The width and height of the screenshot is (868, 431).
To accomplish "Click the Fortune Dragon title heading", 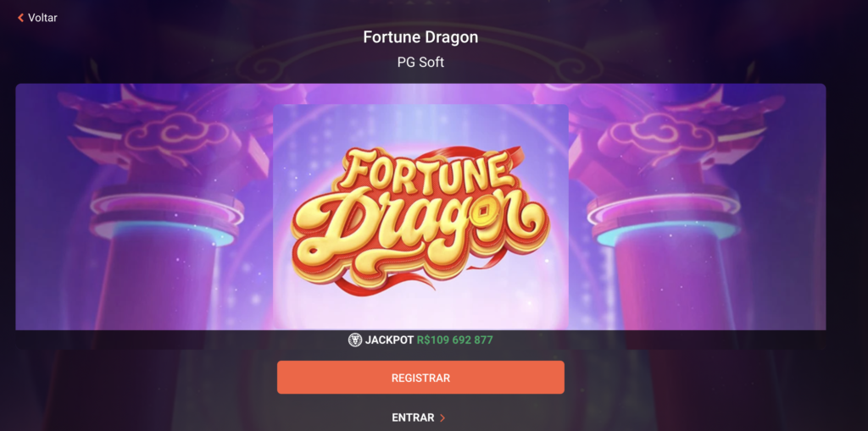I will 420,37.
